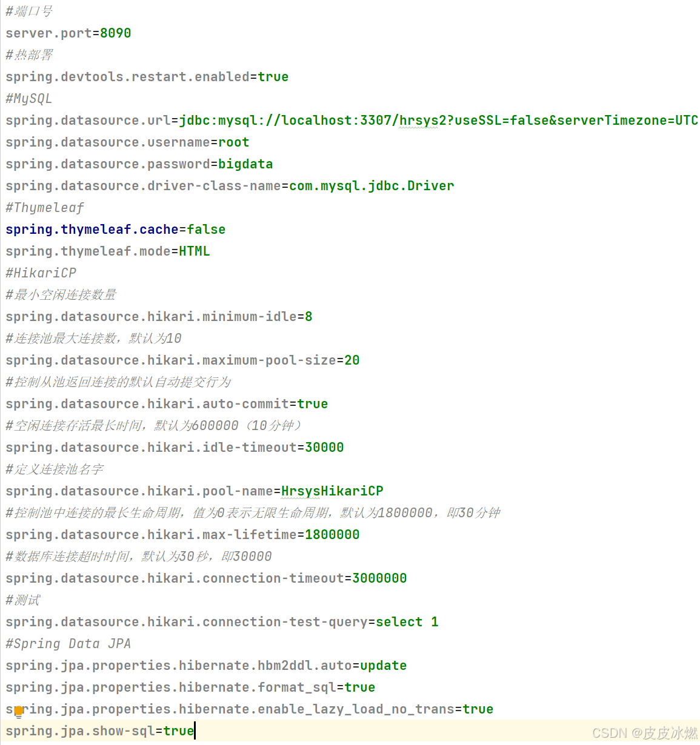
Task: Click com.mysql.jdbc.Driver value
Action: click(372, 186)
